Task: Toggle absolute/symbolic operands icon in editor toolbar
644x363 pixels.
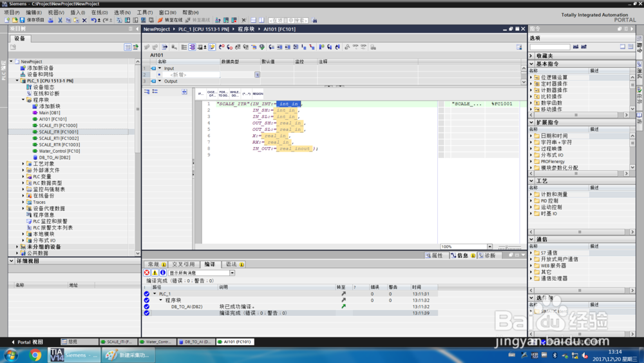Action: tap(202, 47)
